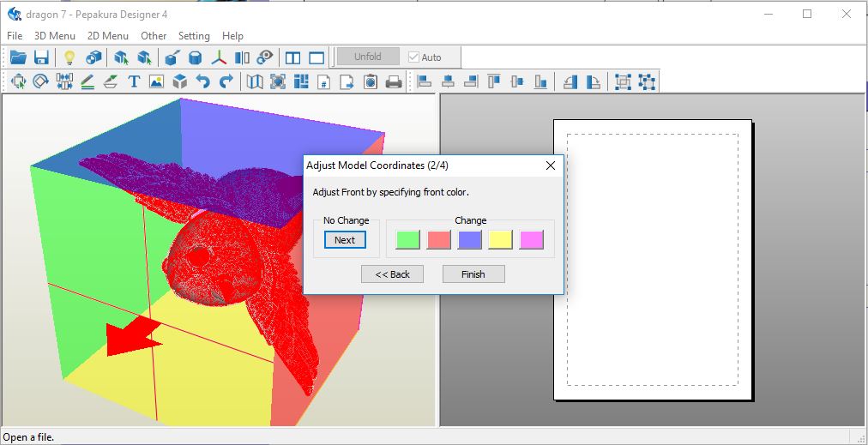The height and width of the screenshot is (445, 868).
Task: Click the split panel mirror icon
Action: [242, 57]
